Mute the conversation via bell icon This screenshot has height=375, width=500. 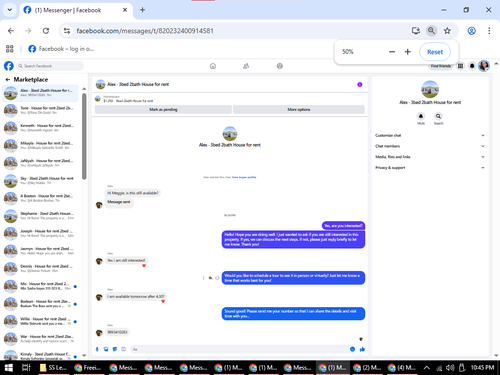(x=421, y=116)
